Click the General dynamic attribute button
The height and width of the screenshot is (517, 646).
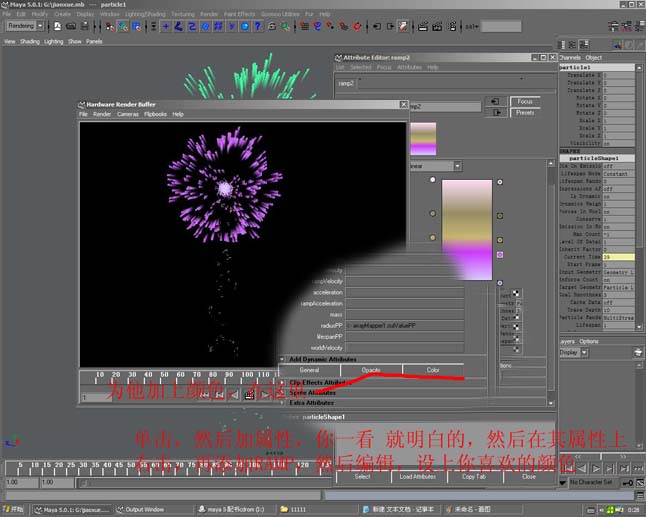(x=309, y=370)
